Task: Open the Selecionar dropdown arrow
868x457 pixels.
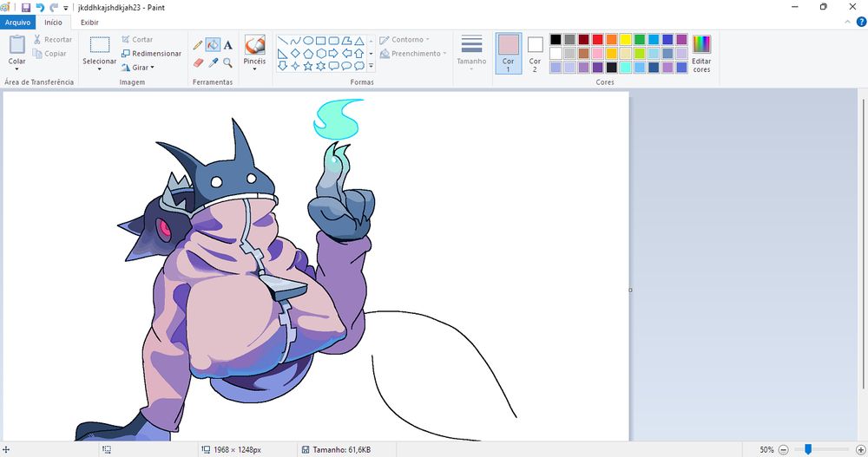Action: (x=100, y=69)
